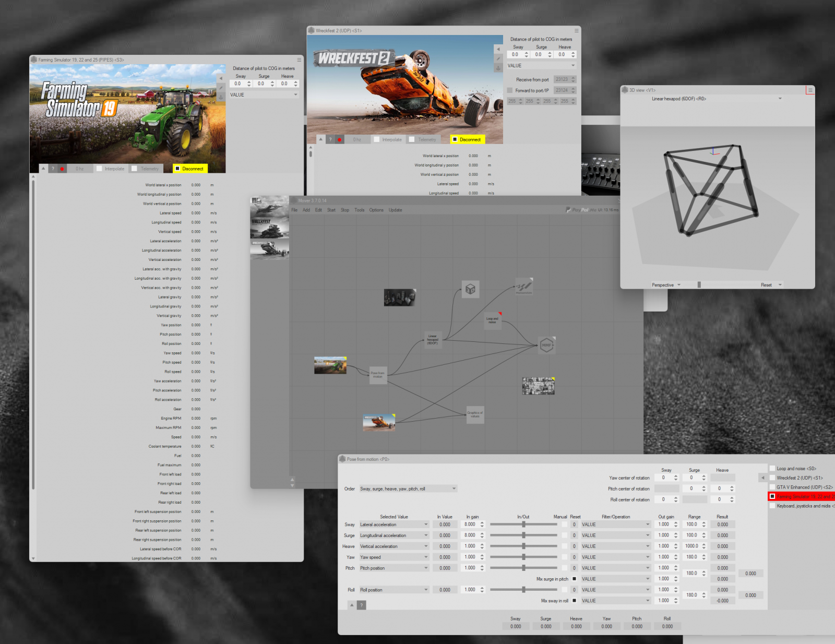Open Perspective dropdown in 3D view
The height and width of the screenshot is (644, 835).
(666, 285)
